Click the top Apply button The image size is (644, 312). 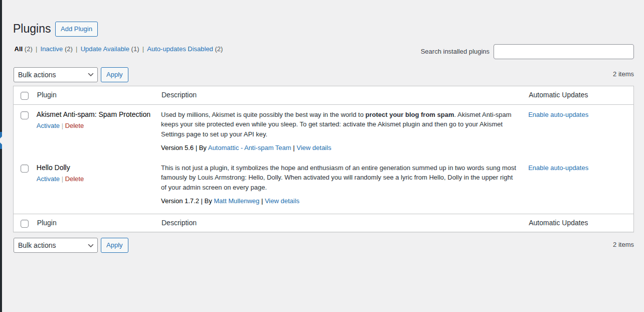coord(114,75)
